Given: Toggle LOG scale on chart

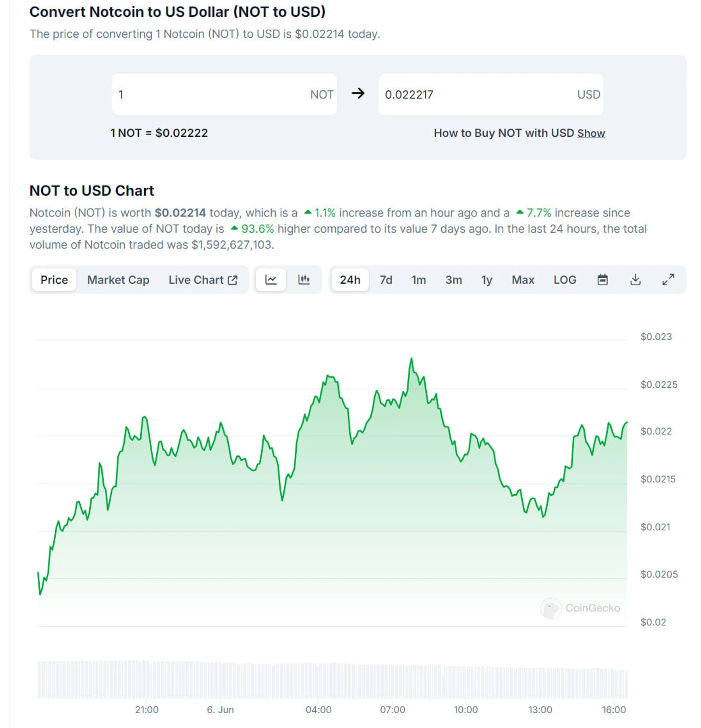Looking at the screenshot, I should tap(565, 280).
